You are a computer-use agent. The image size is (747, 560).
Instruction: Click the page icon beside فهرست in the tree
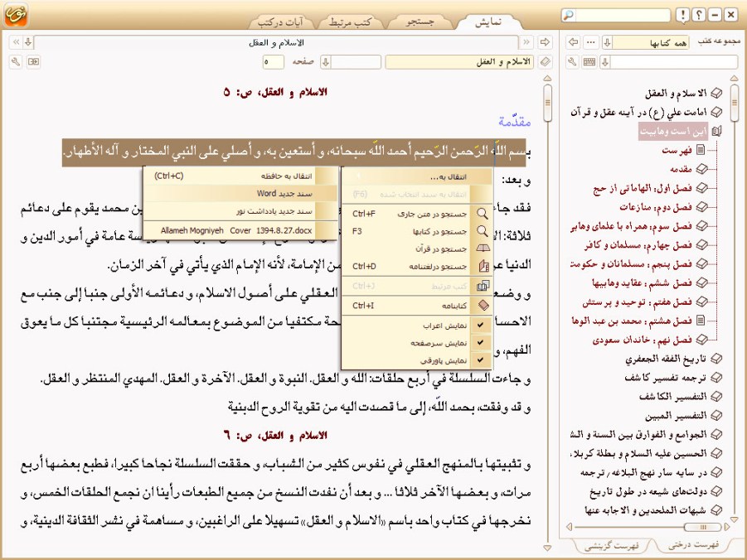point(701,150)
